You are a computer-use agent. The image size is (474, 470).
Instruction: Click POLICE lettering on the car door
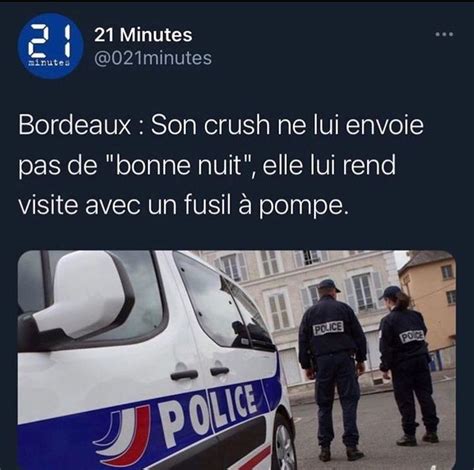(x=209, y=413)
